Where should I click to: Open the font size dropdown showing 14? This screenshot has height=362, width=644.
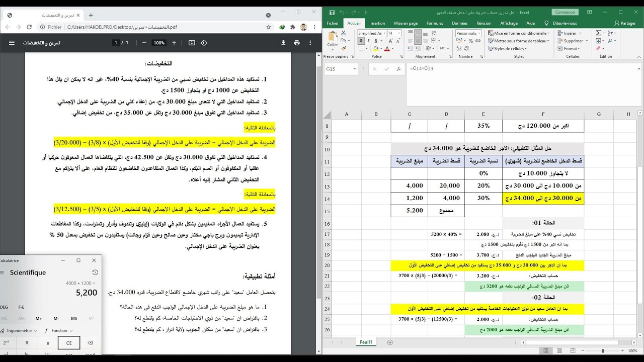coord(398,33)
